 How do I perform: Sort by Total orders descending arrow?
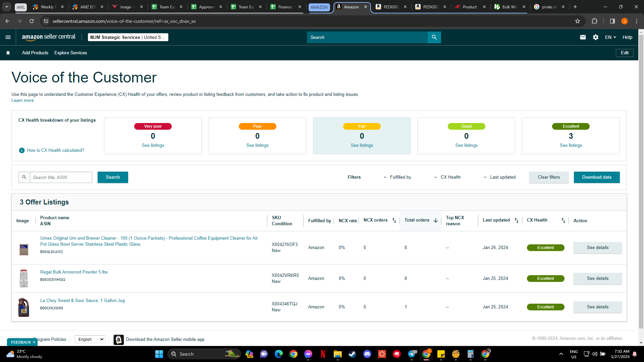pyautogui.click(x=436, y=221)
